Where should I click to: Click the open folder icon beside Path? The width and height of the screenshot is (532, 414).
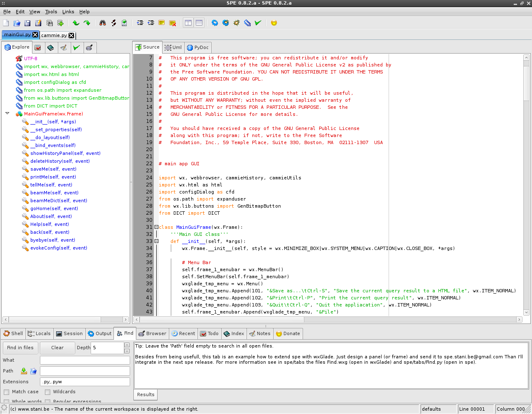click(33, 371)
